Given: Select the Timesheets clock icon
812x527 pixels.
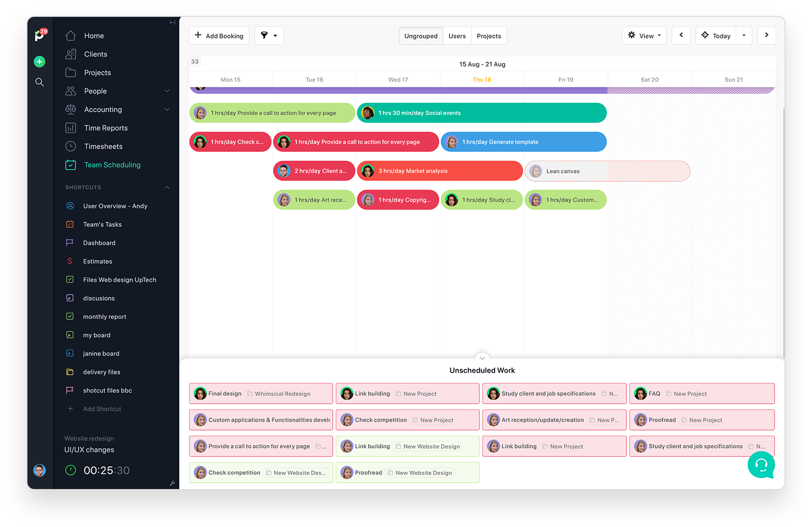Looking at the screenshot, I should 71,146.
